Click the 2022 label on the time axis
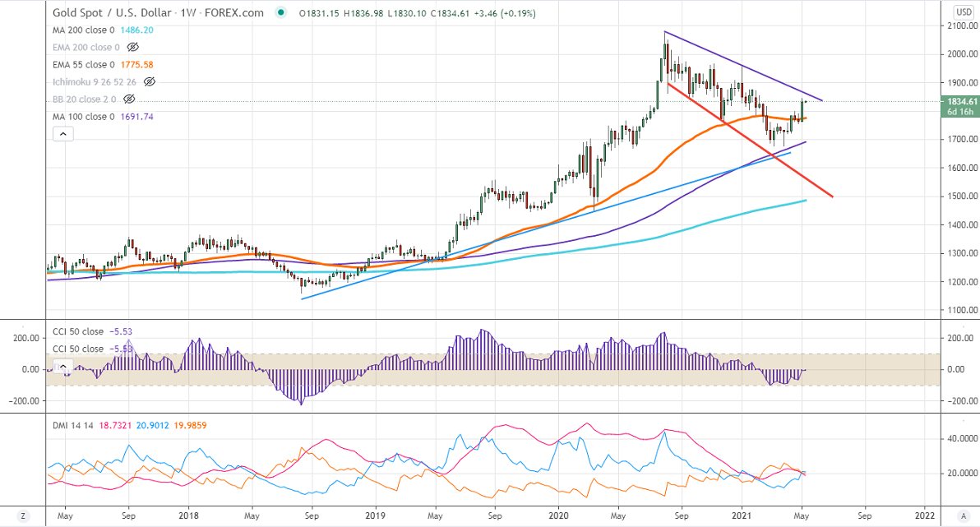Image resolution: width=980 pixels, height=527 pixels. (924, 515)
